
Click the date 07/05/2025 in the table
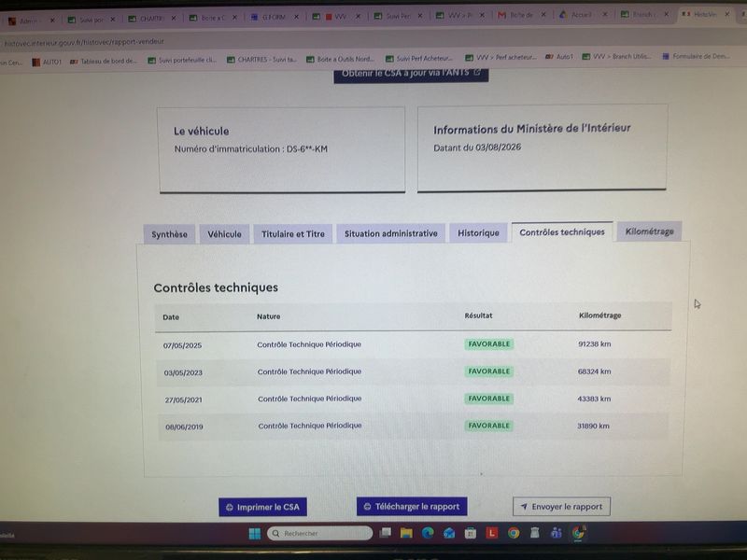(x=182, y=345)
